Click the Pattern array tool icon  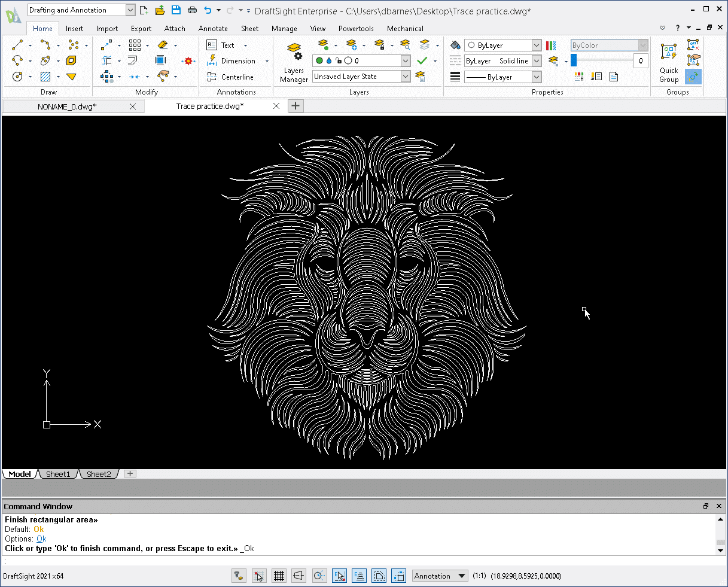coord(135,45)
